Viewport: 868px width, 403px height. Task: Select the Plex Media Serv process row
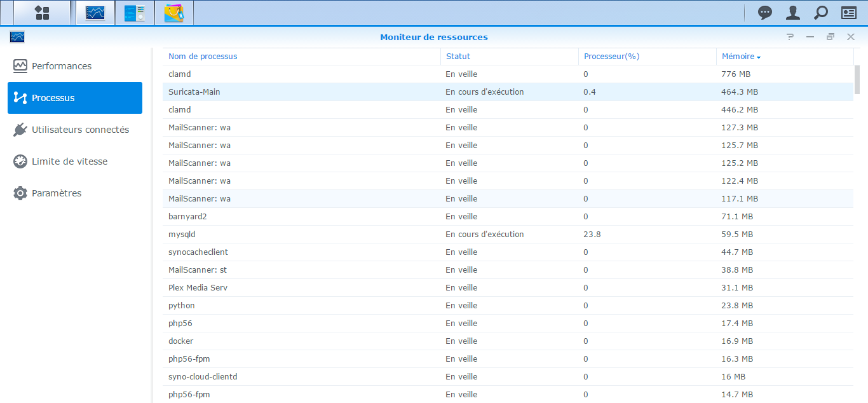(x=508, y=288)
